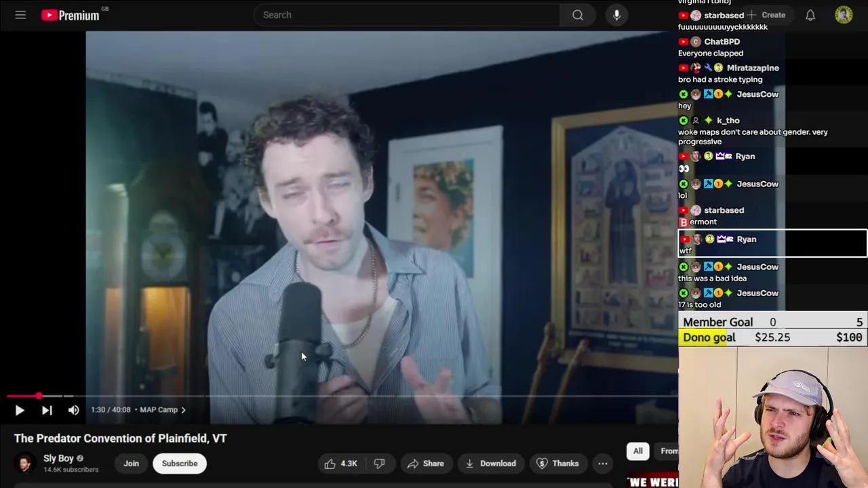Skip to the next video
Viewport: 868px width, 488px height.
tap(47, 410)
